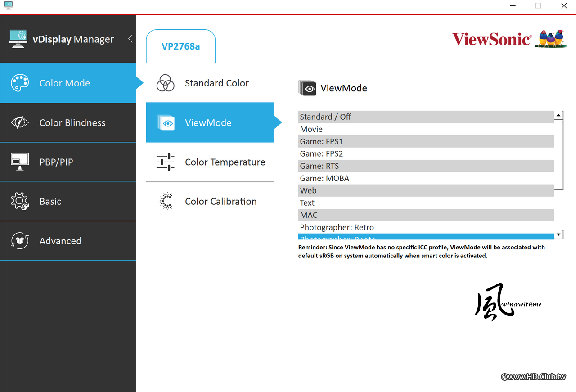
Task: Open the Color Blindness section
Action: 68,122
